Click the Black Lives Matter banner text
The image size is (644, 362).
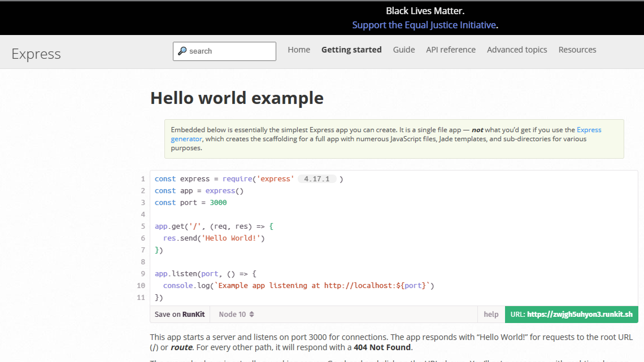click(425, 11)
